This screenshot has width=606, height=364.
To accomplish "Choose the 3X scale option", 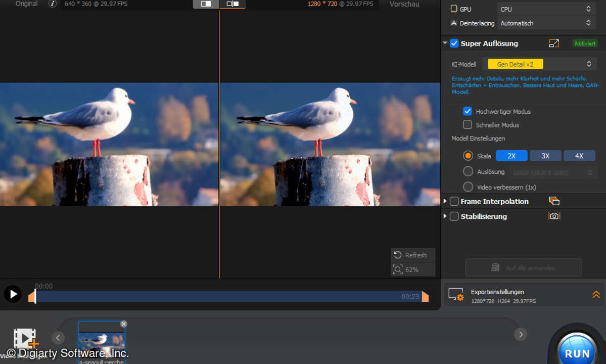I will (545, 156).
